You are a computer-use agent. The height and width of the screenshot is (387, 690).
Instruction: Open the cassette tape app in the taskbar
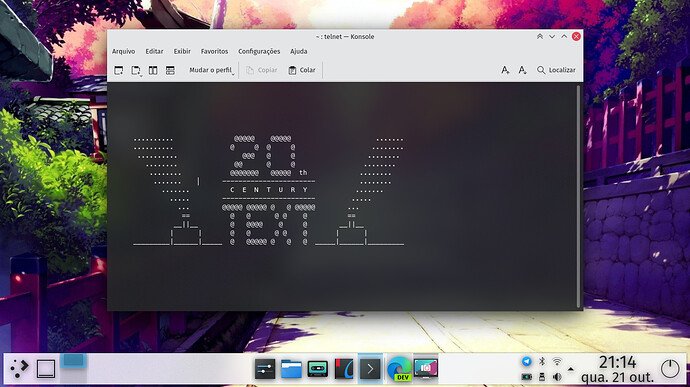[x=317, y=369]
